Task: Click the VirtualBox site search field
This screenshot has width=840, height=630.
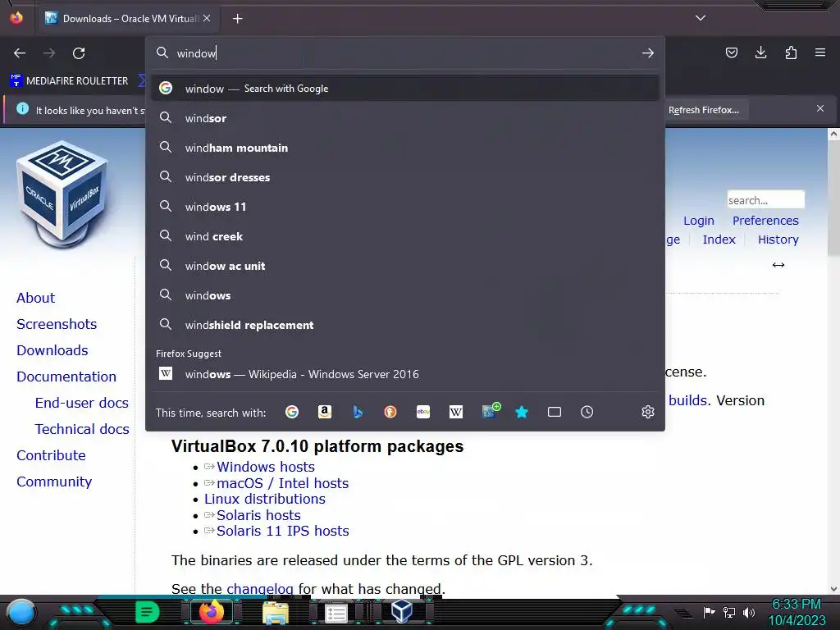Action: 765,200
